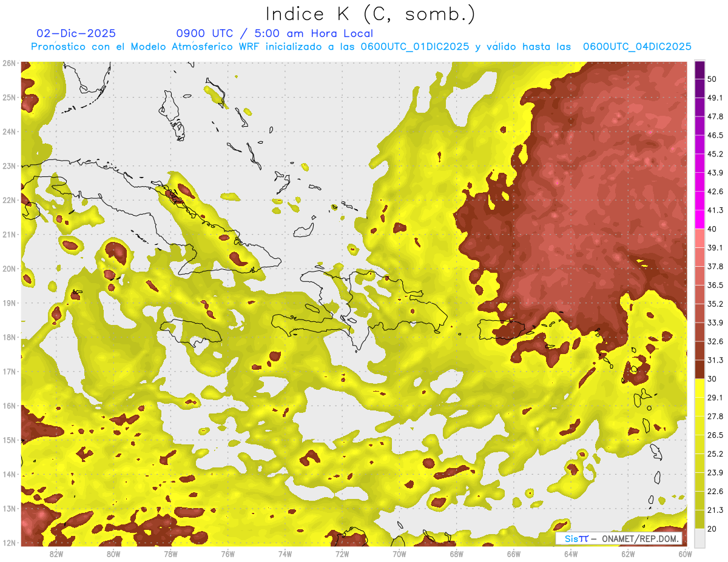The width and height of the screenshot is (728, 562).
Task: Click the '17N' latitude label
Action: (x=9, y=371)
